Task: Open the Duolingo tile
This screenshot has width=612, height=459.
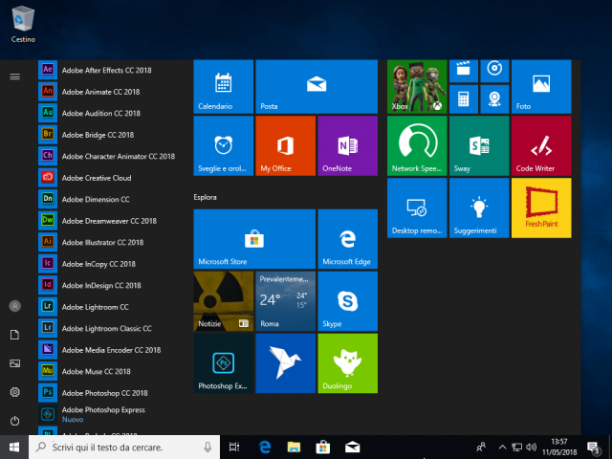Action: point(348,363)
